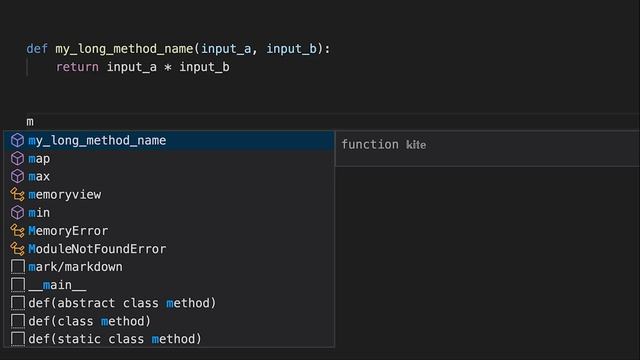Click the class icon beside ModuleNotFoundError
The height and width of the screenshot is (360, 640).
tap(17, 249)
